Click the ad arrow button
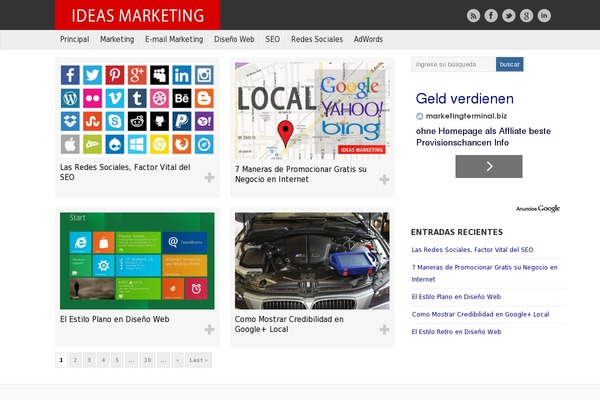 coord(489,167)
